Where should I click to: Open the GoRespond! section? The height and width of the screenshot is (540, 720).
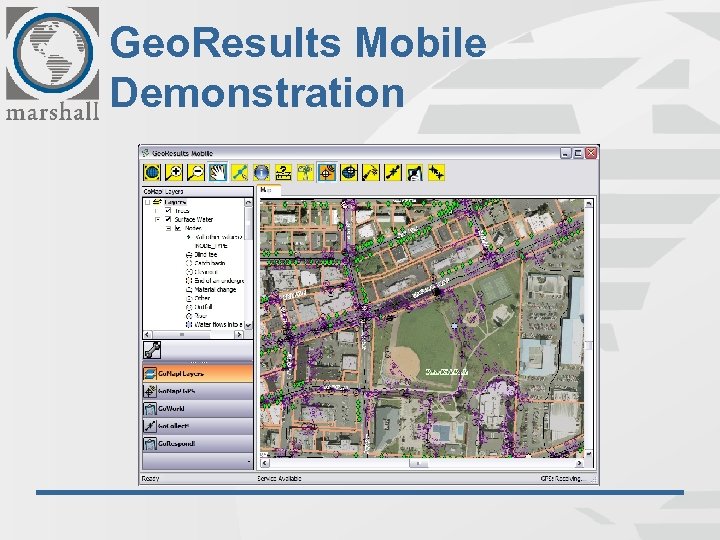pyautogui.click(x=198, y=444)
